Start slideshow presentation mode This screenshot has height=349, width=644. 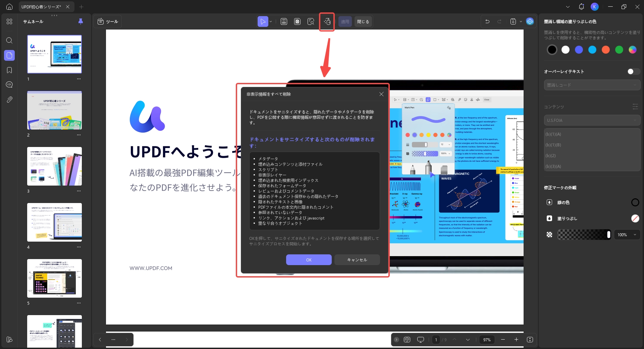pos(421,340)
